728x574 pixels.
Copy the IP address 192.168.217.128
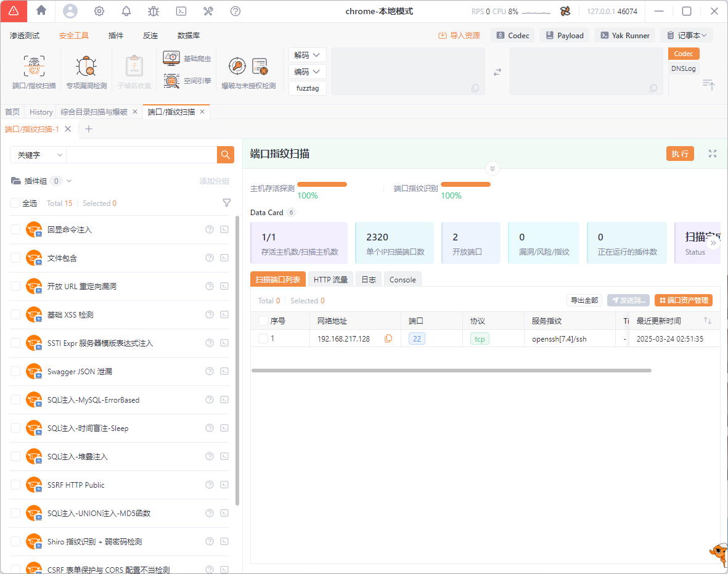tap(388, 338)
